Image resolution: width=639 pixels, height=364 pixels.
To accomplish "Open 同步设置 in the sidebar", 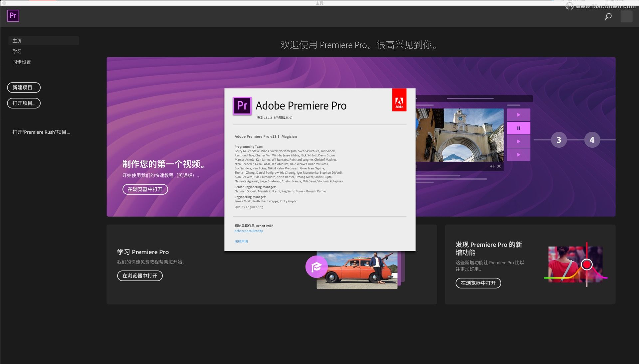I will (22, 62).
